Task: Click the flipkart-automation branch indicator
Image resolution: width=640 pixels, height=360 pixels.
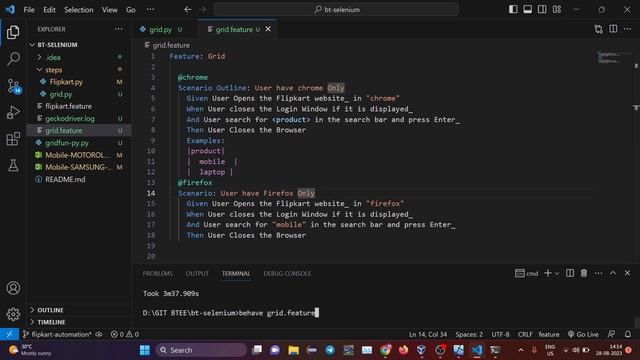Action: [57, 334]
